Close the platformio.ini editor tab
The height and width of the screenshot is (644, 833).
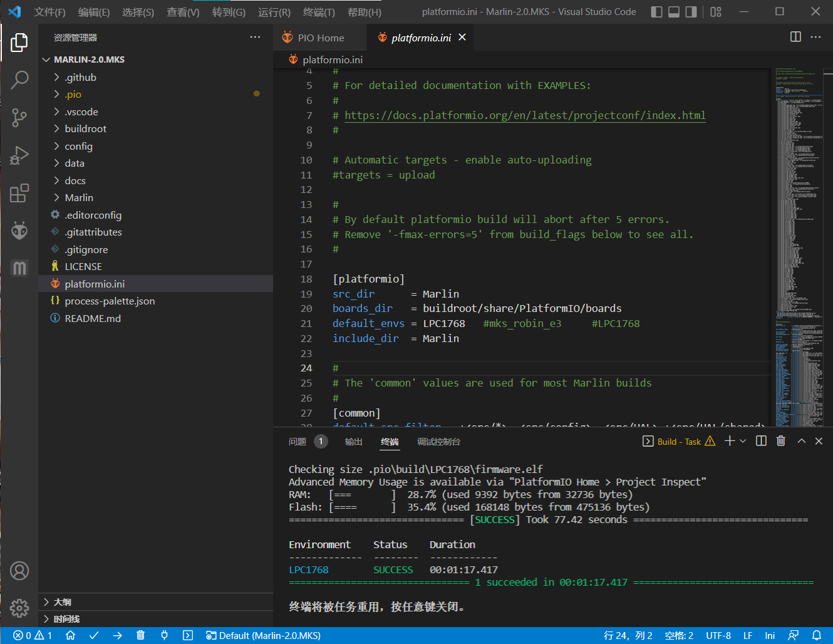[462, 38]
